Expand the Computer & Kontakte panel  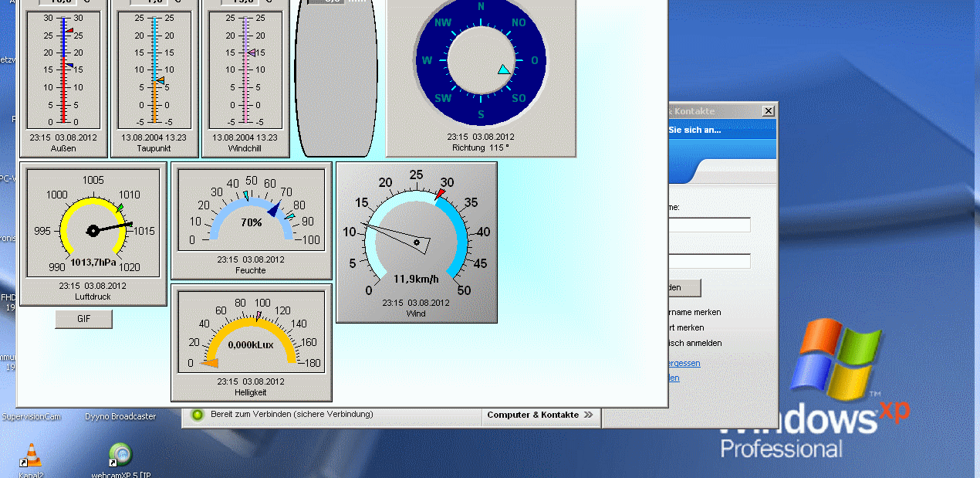(x=540, y=415)
